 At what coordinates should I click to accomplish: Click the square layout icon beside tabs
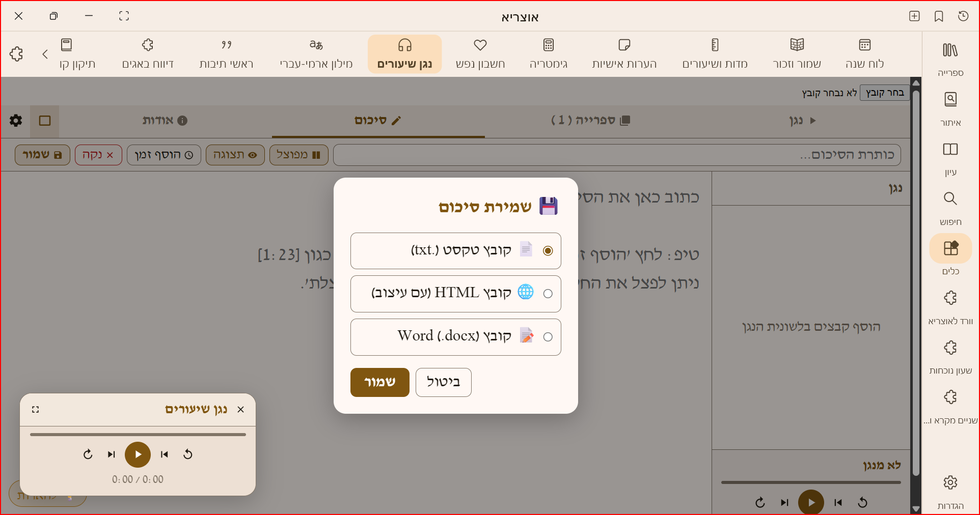pos(45,121)
